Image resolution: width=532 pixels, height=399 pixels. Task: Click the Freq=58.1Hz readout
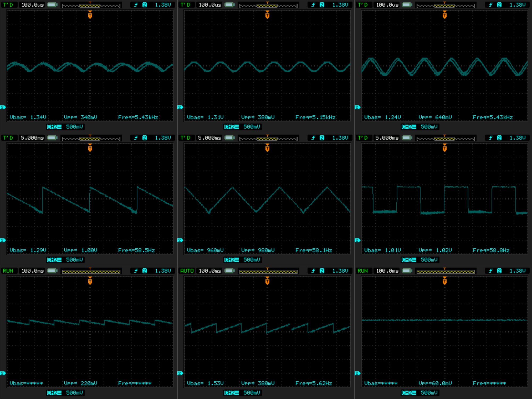click(x=314, y=250)
